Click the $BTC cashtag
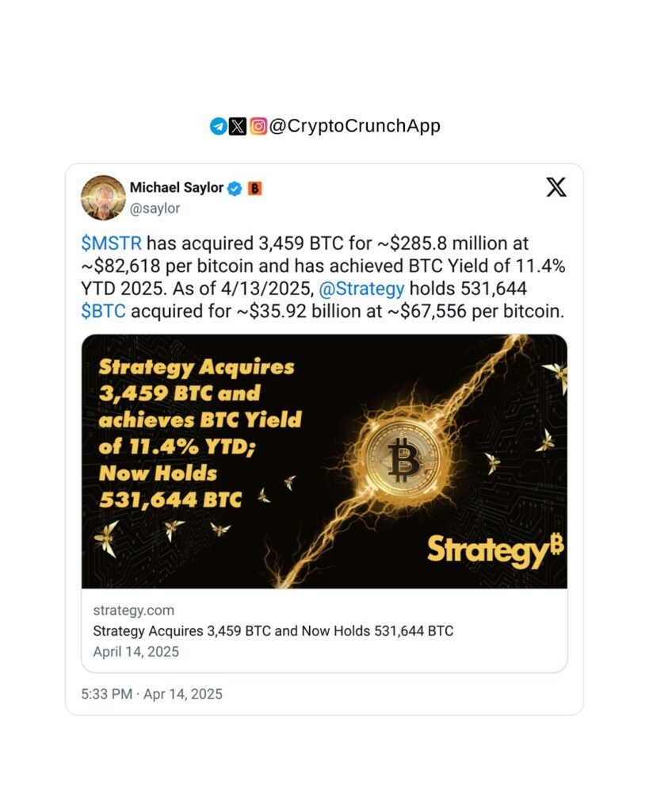649x812 pixels. click(104, 311)
